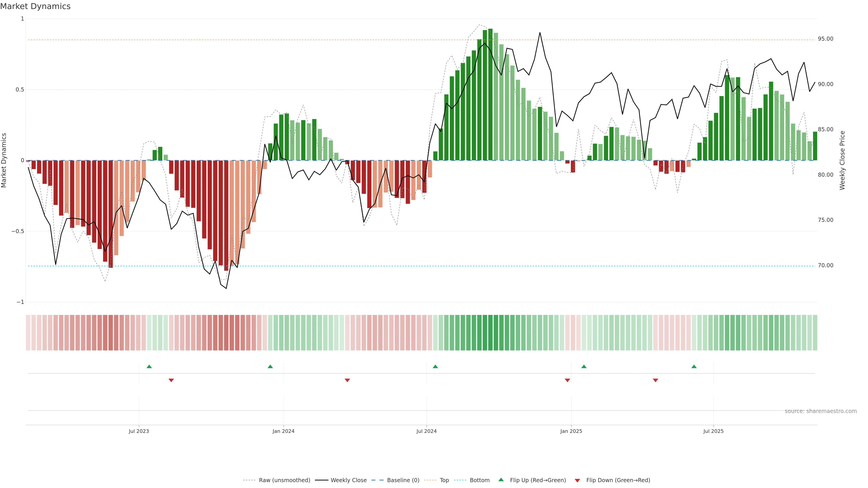Click the source: sharemaestro.com text

[821, 411]
